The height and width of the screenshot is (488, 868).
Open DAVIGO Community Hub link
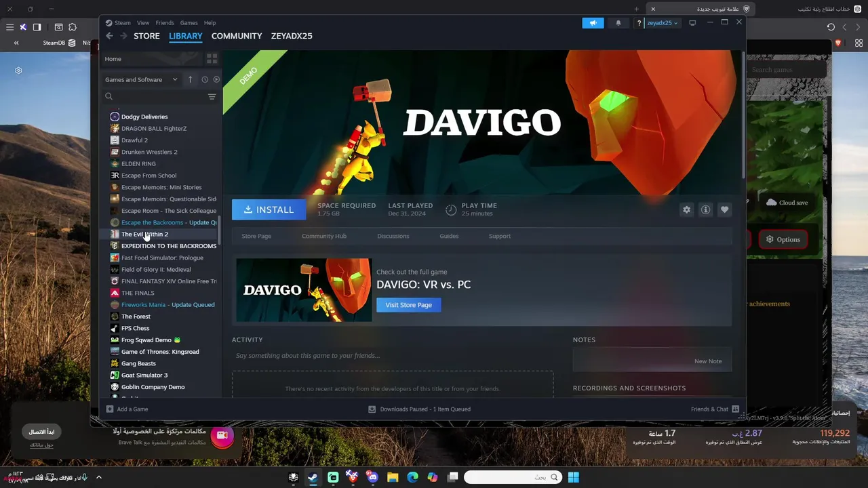click(324, 236)
